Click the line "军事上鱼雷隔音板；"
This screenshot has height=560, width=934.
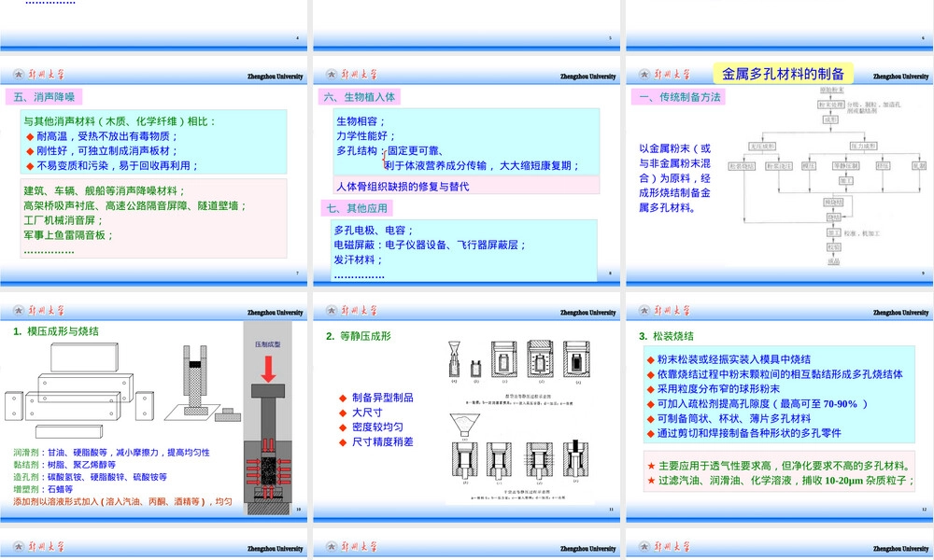[69, 235]
